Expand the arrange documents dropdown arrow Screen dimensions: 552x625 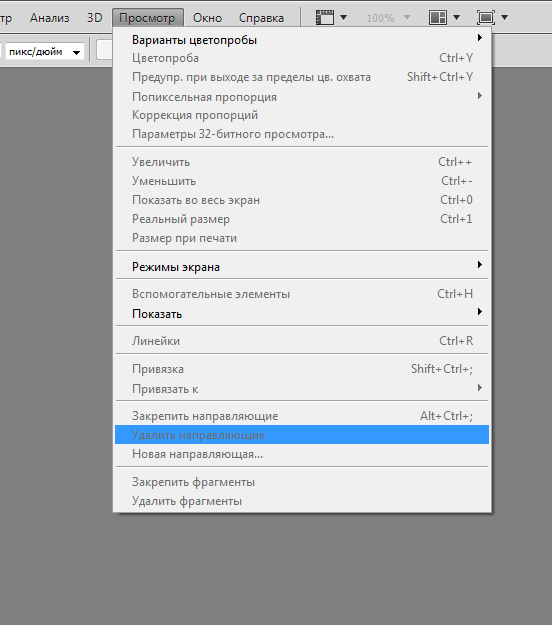tap(457, 18)
